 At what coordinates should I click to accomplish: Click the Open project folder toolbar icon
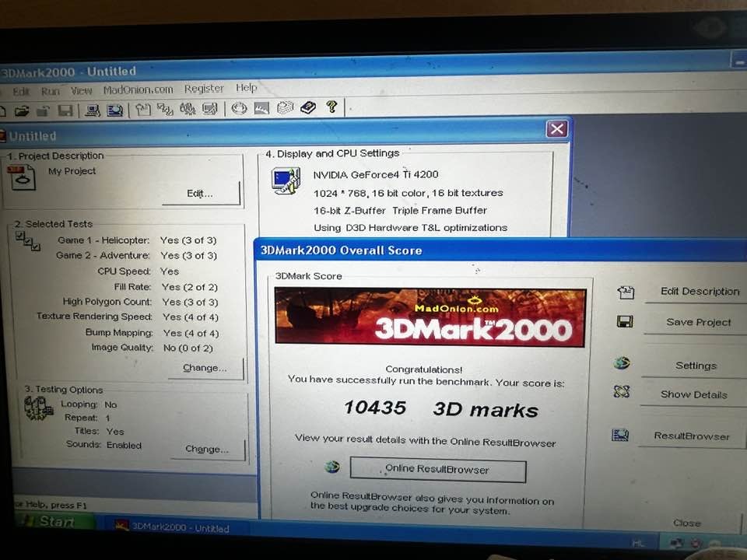(x=22, y=111)
